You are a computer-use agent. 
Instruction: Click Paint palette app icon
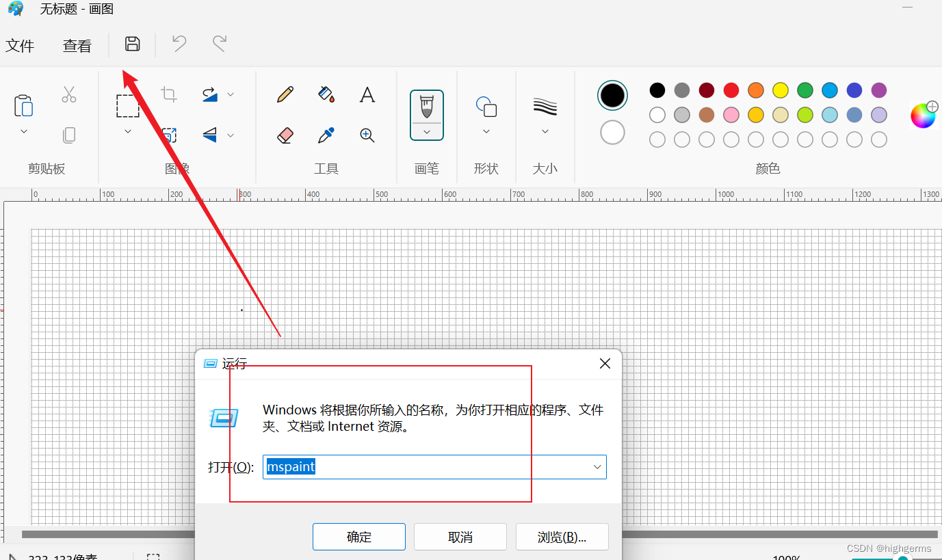[x=16, y=9]
